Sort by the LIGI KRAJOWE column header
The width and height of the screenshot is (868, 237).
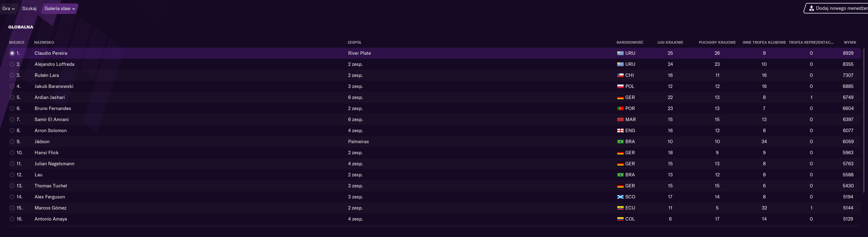[x=670, y=42]
